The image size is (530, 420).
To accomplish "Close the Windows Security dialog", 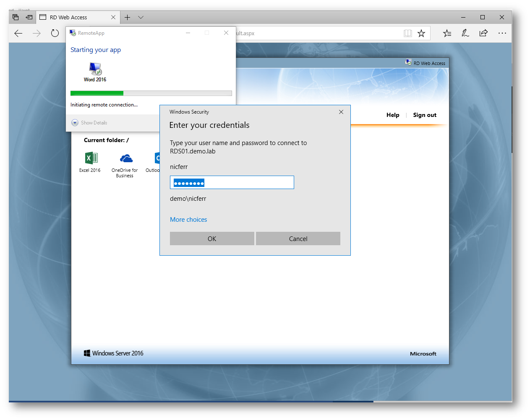I will (x=341, y=112).
